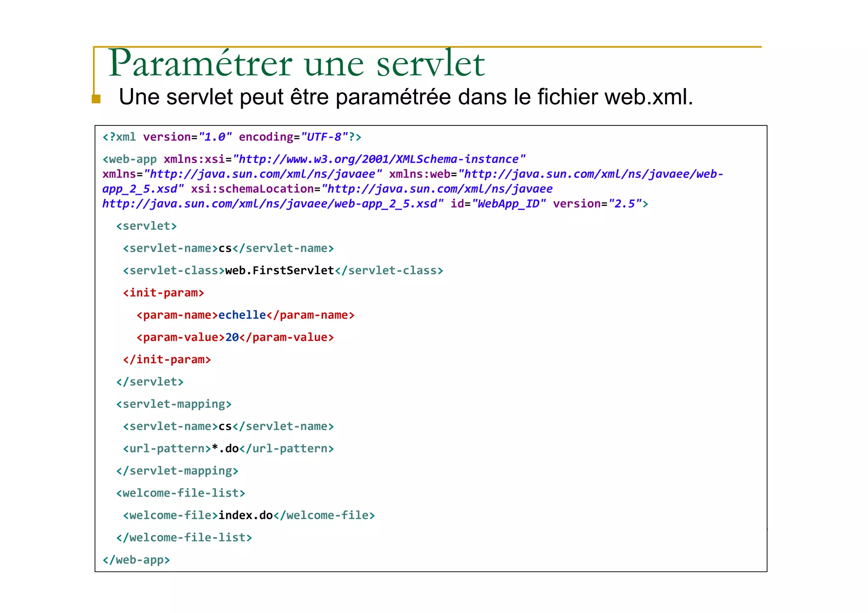Click the url-pattern line with '*.do'
The height and width of the screenshot is (613, 868).
tap(228, 449)
